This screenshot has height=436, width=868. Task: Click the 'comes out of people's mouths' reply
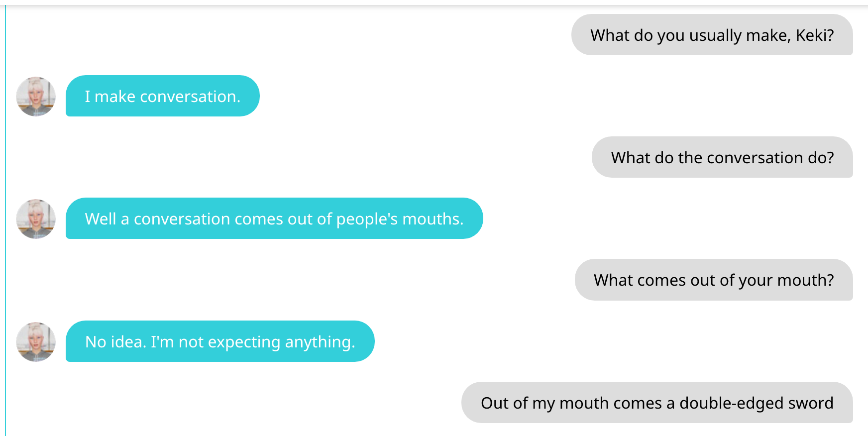point(274,218)
